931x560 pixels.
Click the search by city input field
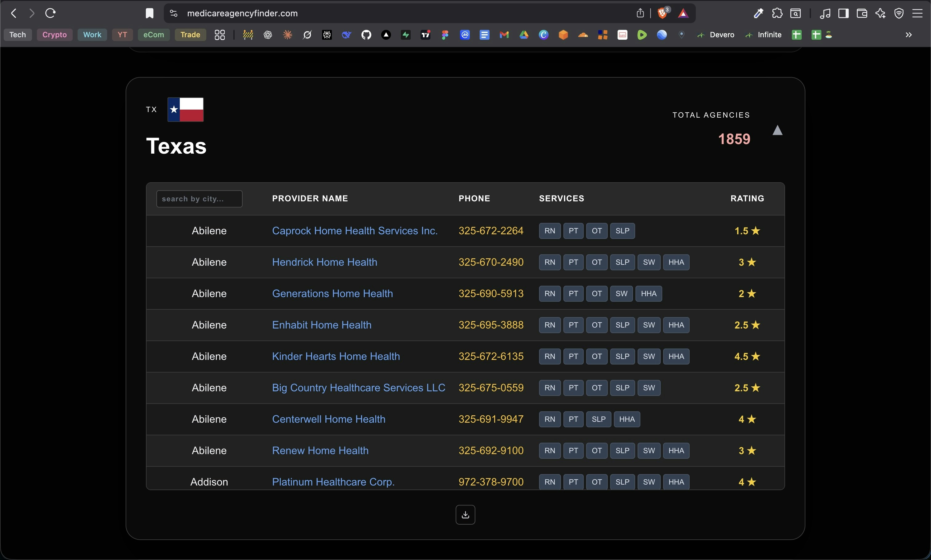pos(199,199)
